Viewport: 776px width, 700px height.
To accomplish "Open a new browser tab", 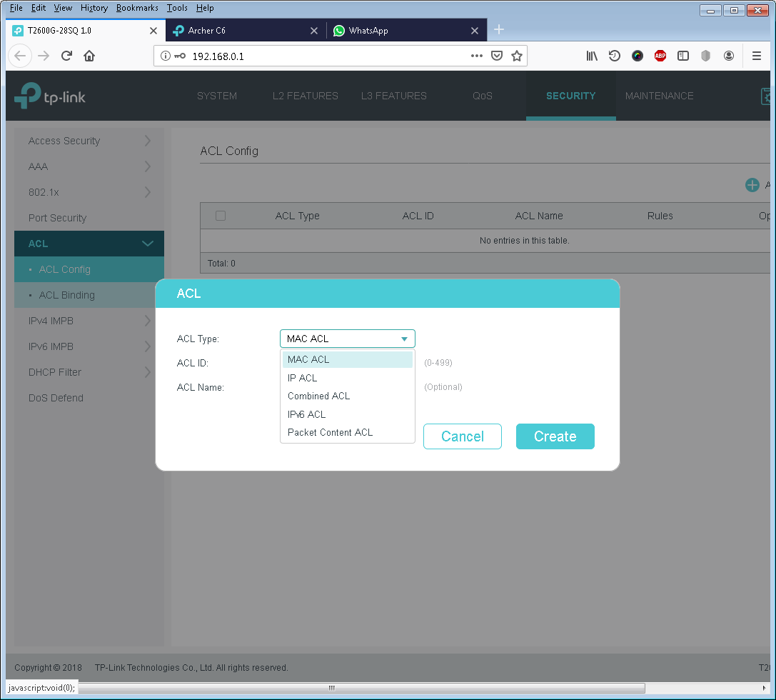I will click(x=499, y=30).
